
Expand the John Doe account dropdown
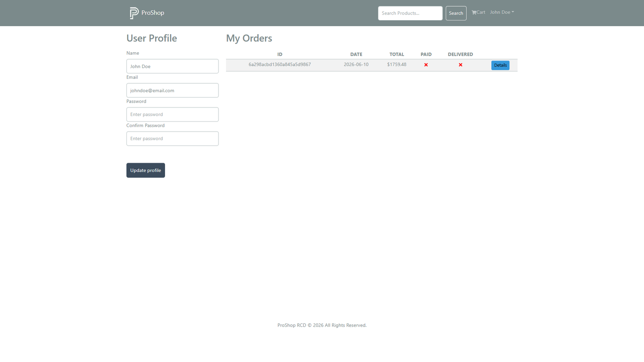(502, 12)
